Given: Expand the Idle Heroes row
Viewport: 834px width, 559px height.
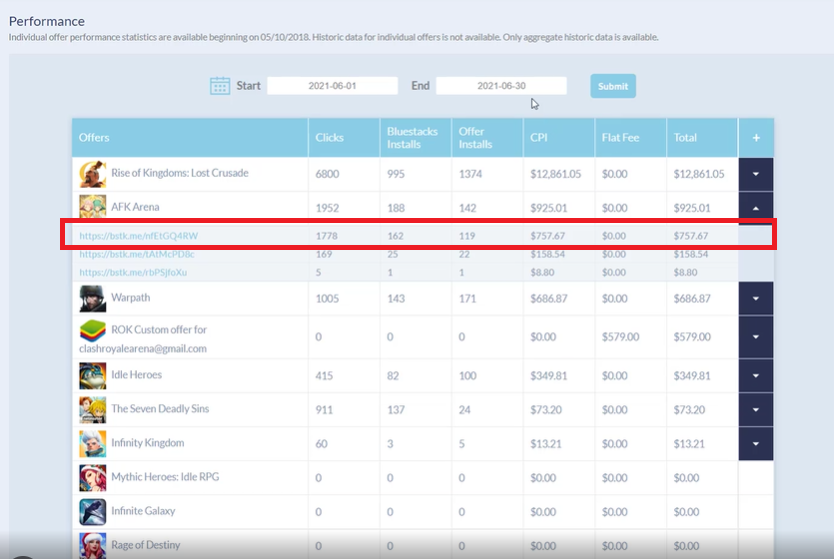Looking at the screenshot, I should click(x=756, y=376).
